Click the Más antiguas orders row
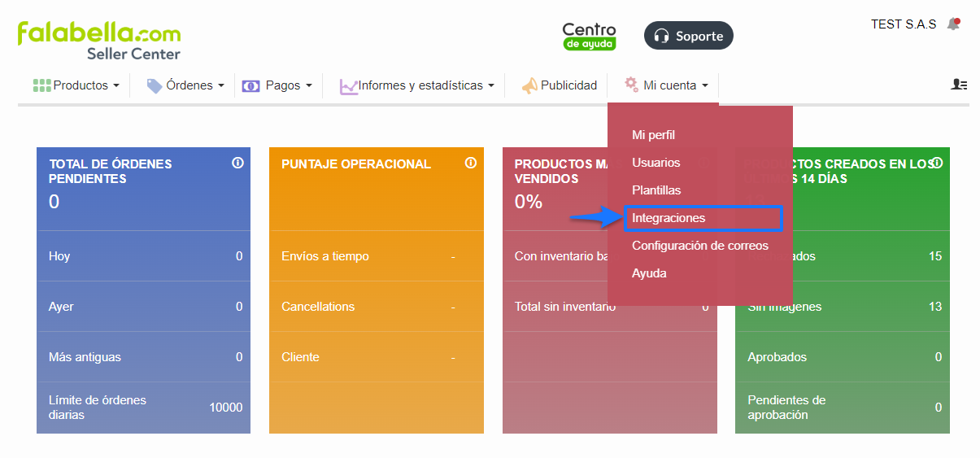This screenshot has height=458, width=980. 144,357
